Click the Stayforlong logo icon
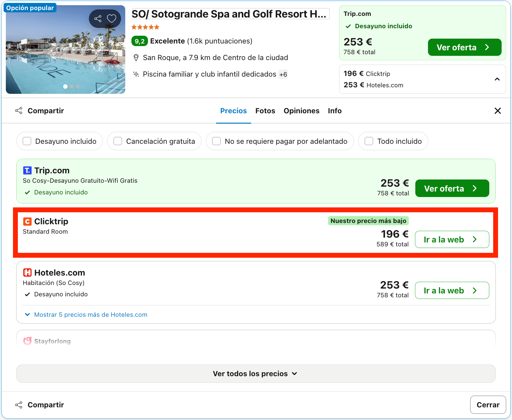 (x=27, y=341)
